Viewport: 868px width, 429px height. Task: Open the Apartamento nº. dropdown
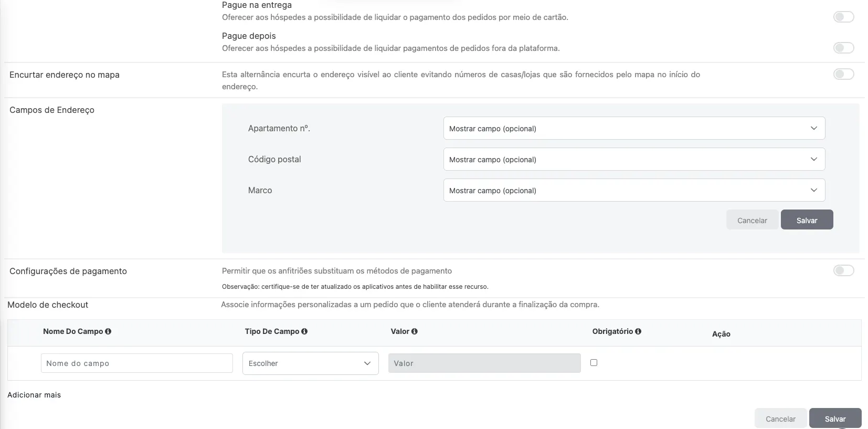pos(634,128)
